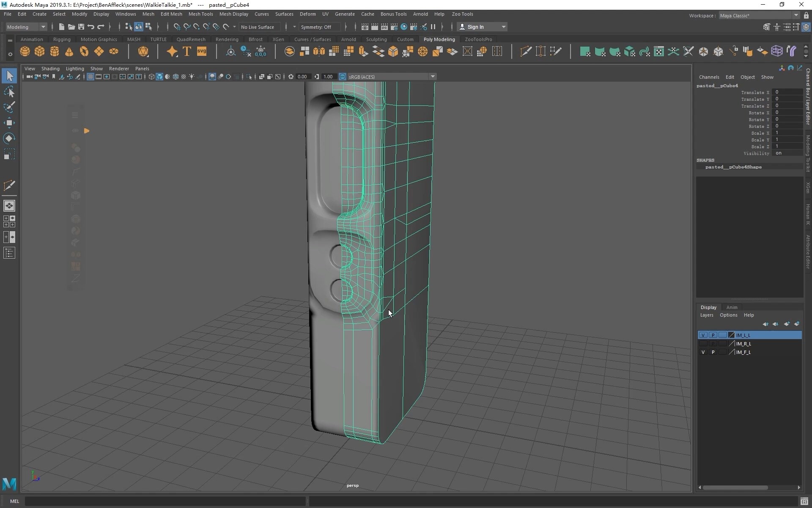Select the Move tool in the Tool Box

point(10,123)
